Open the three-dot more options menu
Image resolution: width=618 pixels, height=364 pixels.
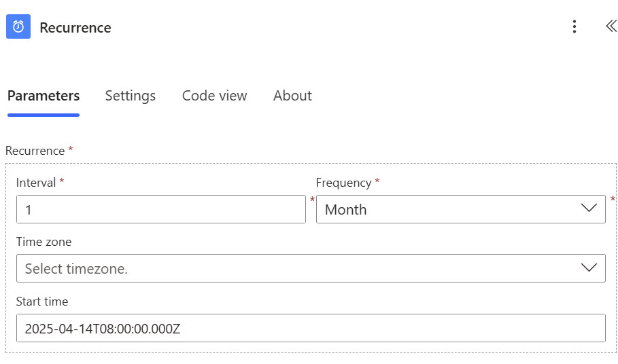574,26
